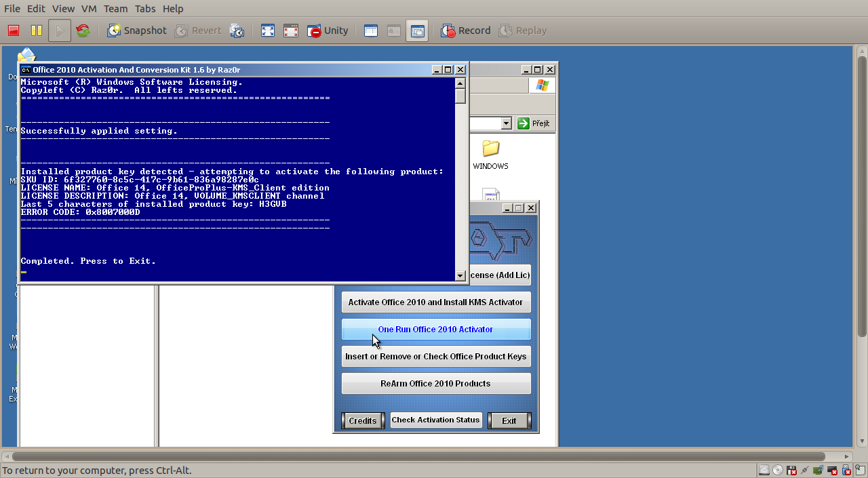Click the VM horizontal scrollbar left arrow
The image size is (868, 478).
point(7,456)
